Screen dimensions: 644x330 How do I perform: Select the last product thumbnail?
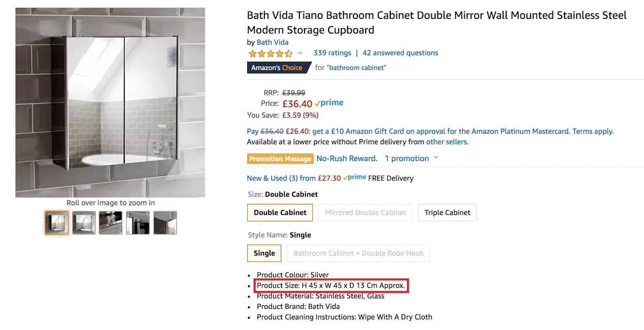(164, 222)
